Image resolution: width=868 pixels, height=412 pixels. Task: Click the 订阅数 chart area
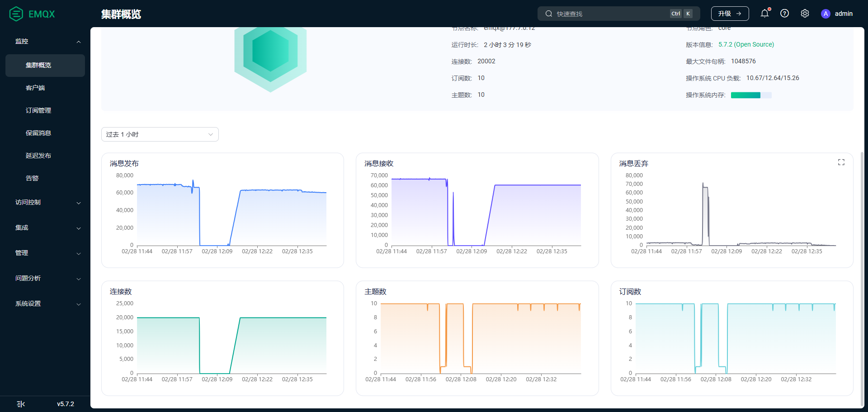point(736,339)
